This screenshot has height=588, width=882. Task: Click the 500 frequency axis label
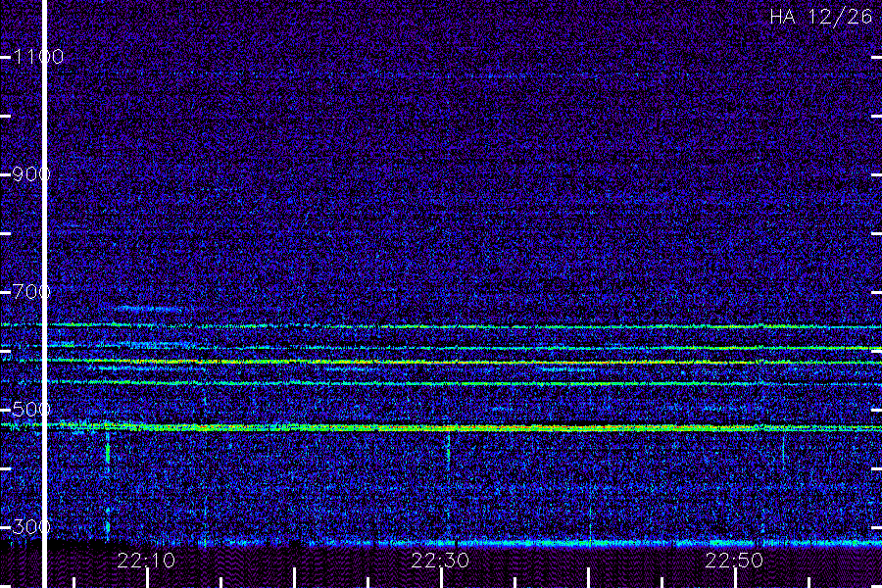tap(31, 409)
